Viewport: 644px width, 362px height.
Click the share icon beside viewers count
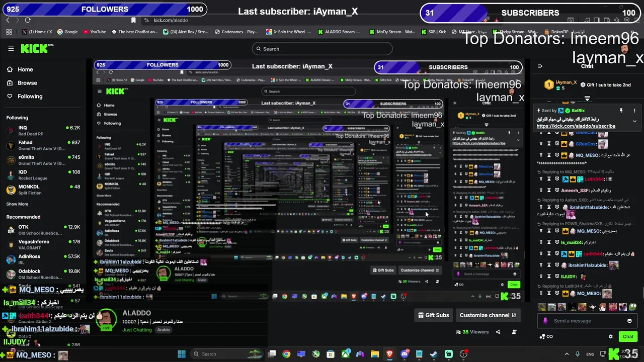coord(498,332)
